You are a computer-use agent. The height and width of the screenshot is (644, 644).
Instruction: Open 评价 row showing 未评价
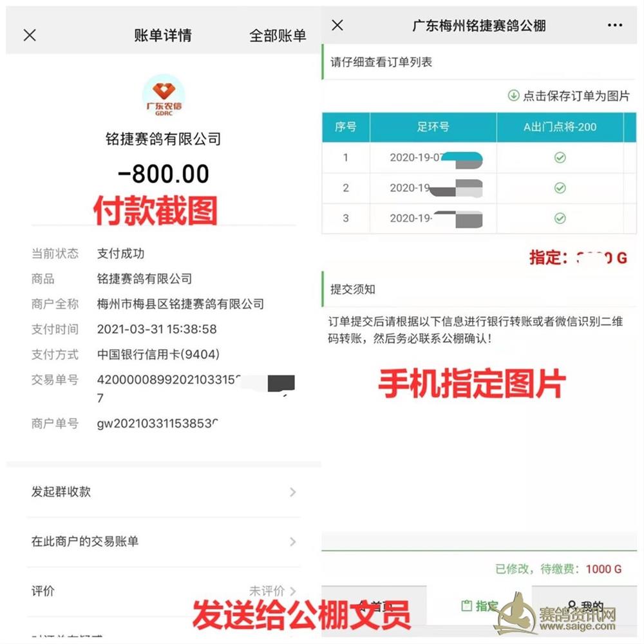164,591
